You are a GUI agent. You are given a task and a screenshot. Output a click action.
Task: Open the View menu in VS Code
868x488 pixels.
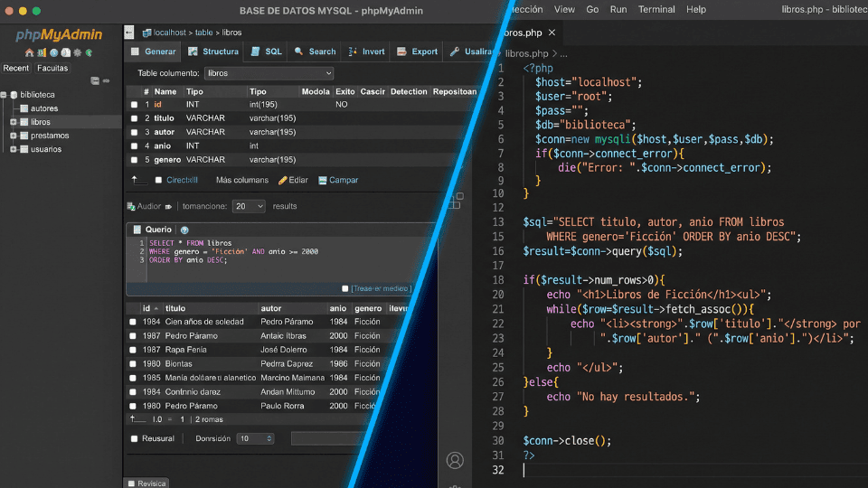(x=564, y=9)
